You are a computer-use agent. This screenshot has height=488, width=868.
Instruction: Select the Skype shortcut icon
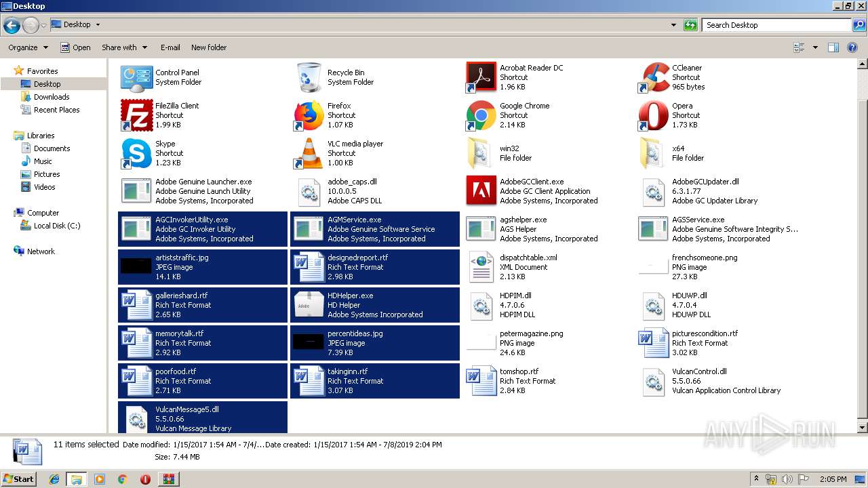pos(136,153)
